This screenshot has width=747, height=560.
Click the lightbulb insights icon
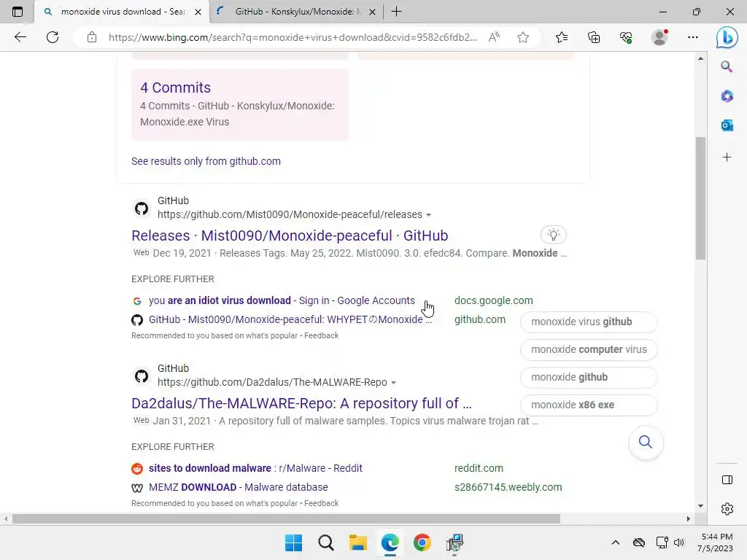point(553,235)
